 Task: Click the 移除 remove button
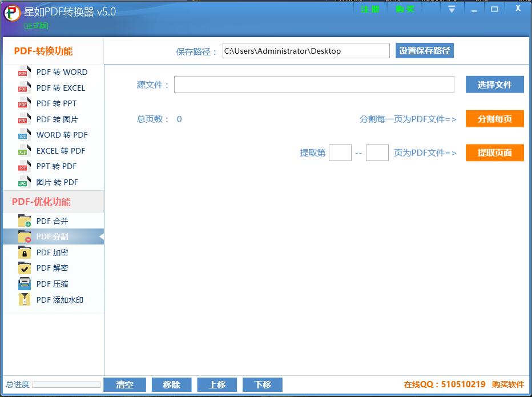(171, 384)
